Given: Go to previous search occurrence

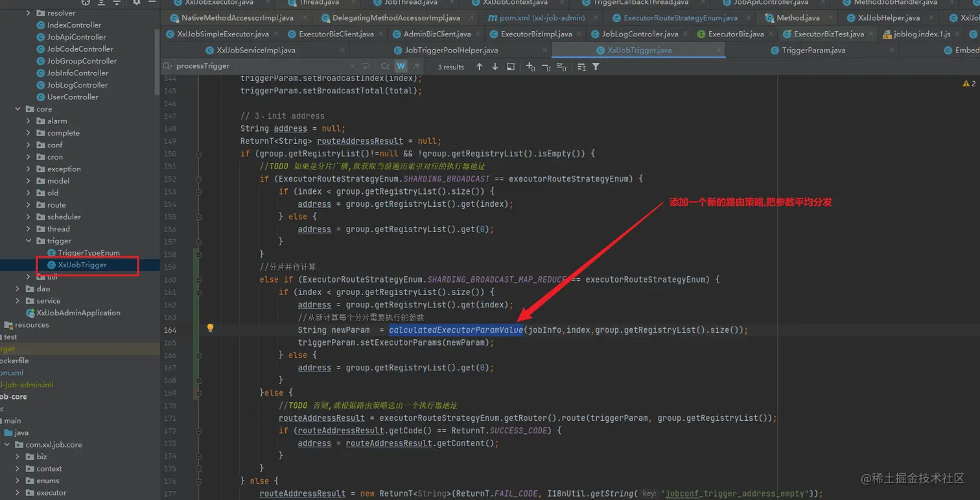Looking at the screenshot, I should pos(480,66).
